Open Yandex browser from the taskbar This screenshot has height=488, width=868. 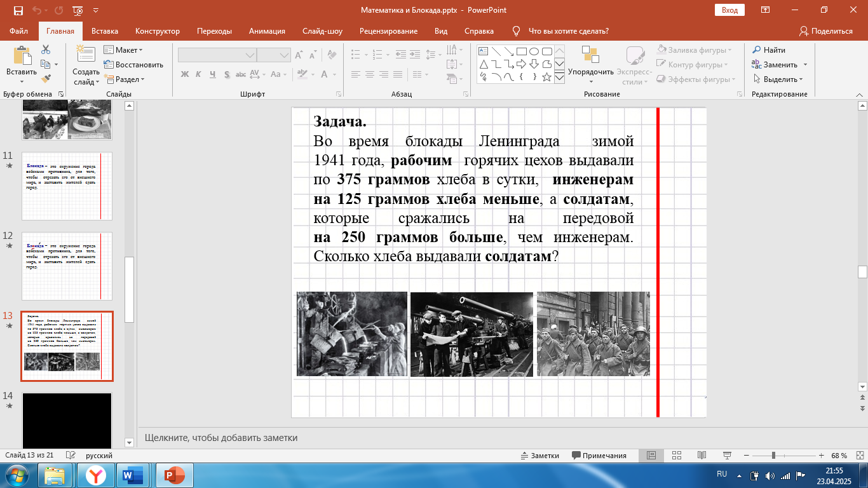point(95,475)
